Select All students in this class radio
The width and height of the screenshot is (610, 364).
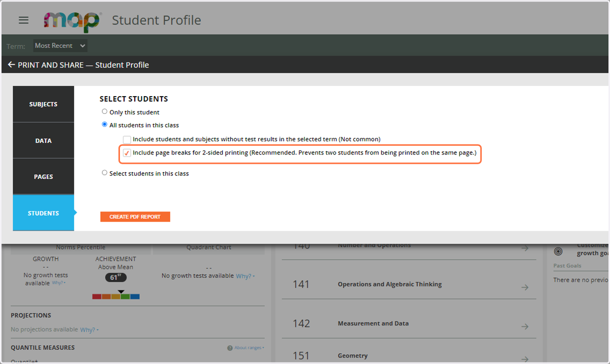click(x=105, y=125)
